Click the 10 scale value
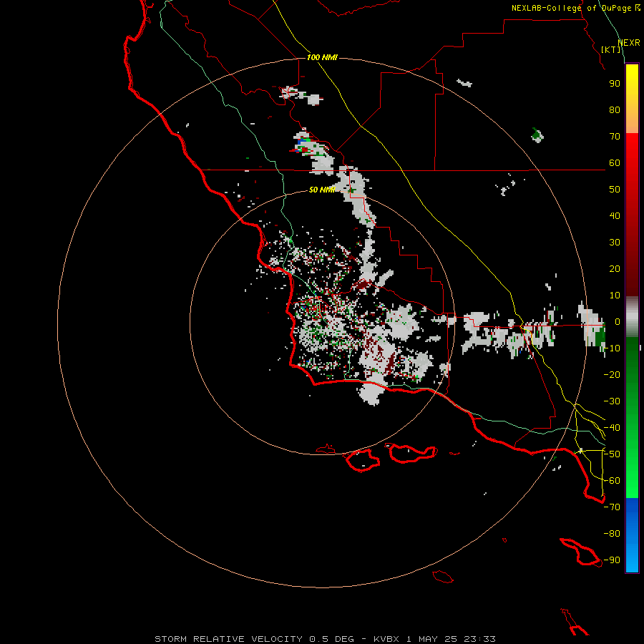Image resolution: width=644 pixels, height=644 pixels. pyautogui.click(x=615, y=296)
